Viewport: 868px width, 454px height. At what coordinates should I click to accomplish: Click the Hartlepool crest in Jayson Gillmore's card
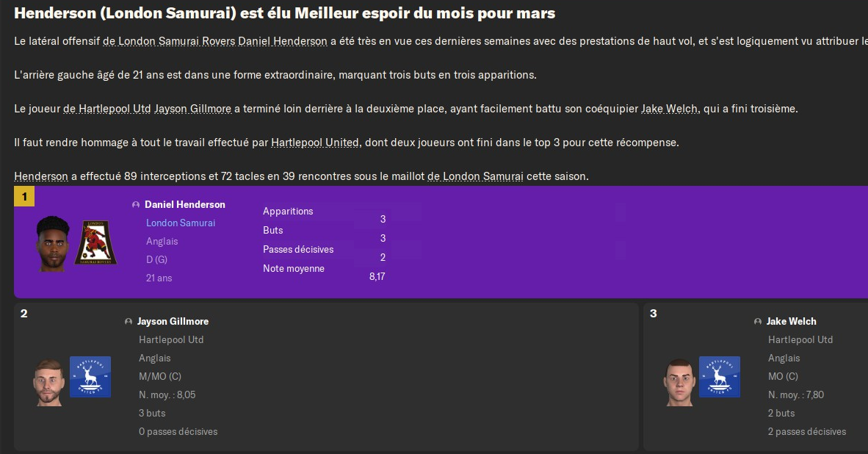pos(90,377)
